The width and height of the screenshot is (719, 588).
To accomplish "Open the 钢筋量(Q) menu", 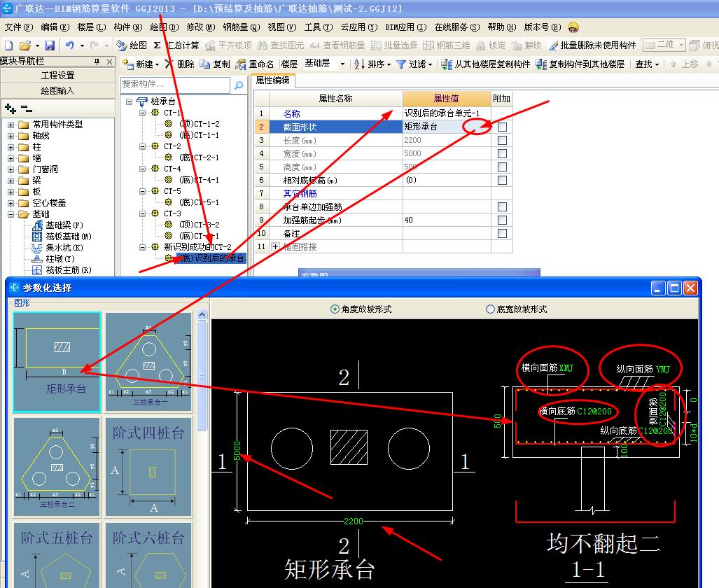I will [242, 27].
